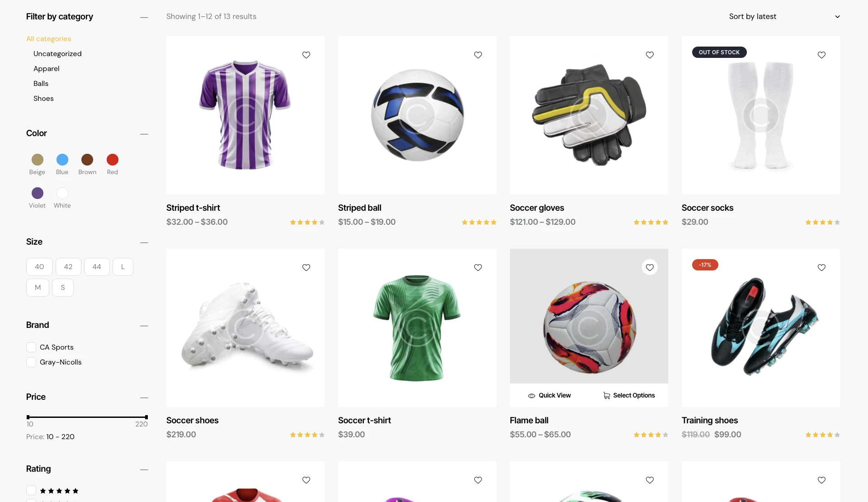Click the Flame ball wishlist heart
The image size is (868, 502).
(650, 268)
